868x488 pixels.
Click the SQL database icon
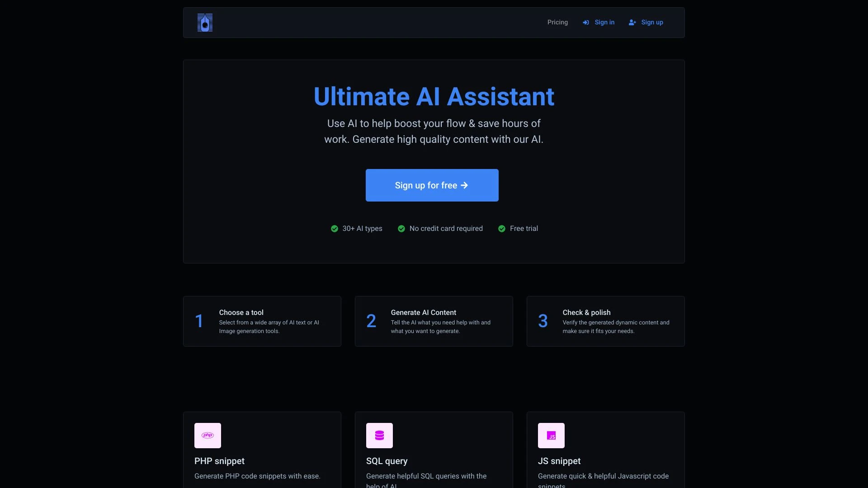tap(379, 435)
